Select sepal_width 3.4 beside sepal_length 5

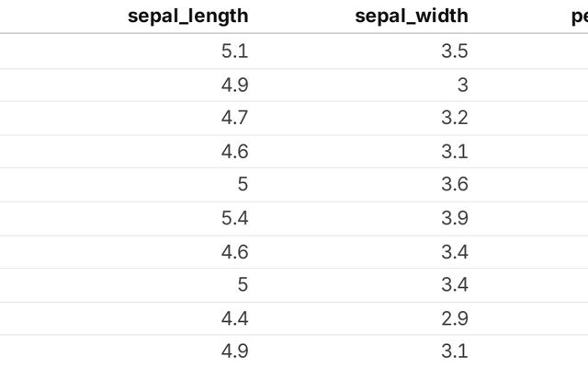[x=455, y=284]
